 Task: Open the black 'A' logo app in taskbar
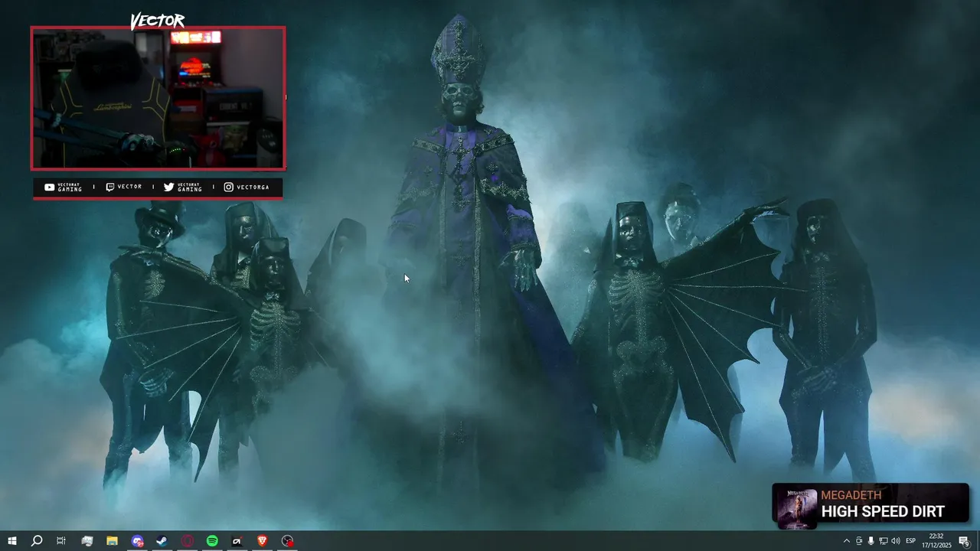(237, 541)
